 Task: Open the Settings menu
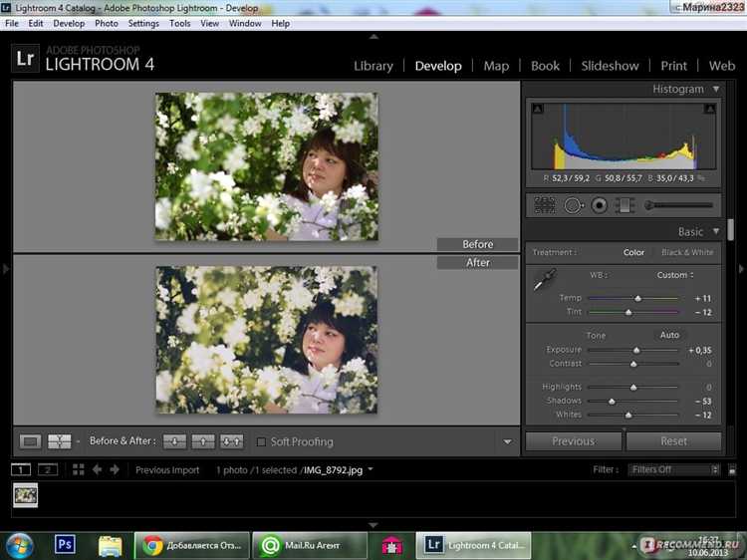(143, 23)
